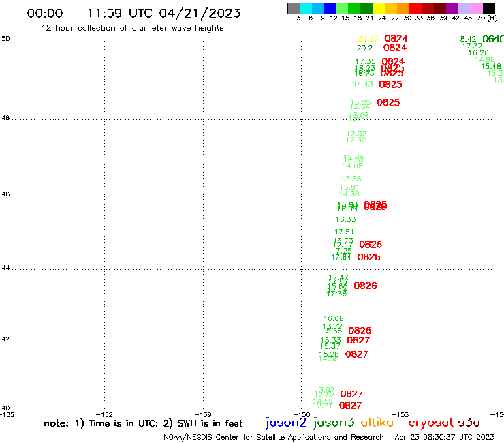This screenshot has width=504, height=443.
Task: Click the '15.48' wave height value
Action: pyautogui.click(x=491, y=66)
